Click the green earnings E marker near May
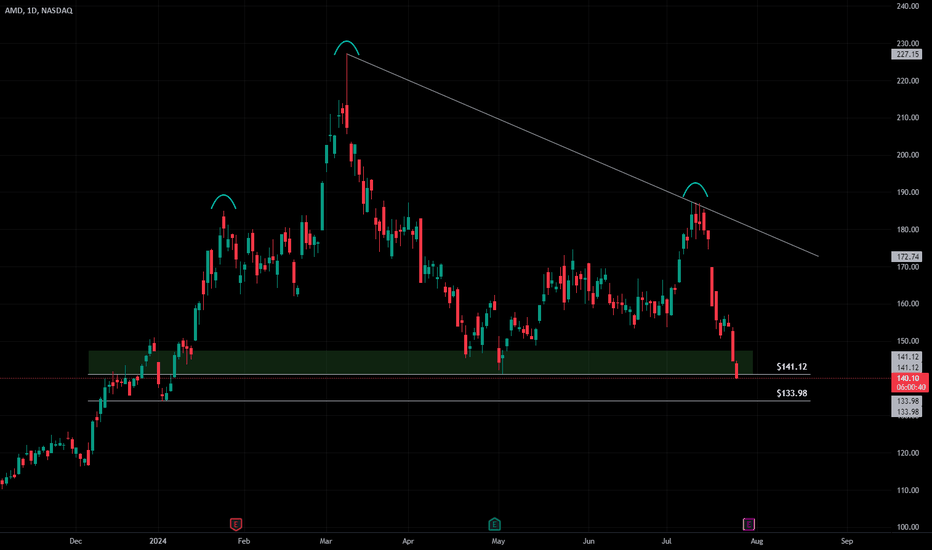The height and width of the screenshot is (550, 932). pyautogui.click(x=494, y=524)
